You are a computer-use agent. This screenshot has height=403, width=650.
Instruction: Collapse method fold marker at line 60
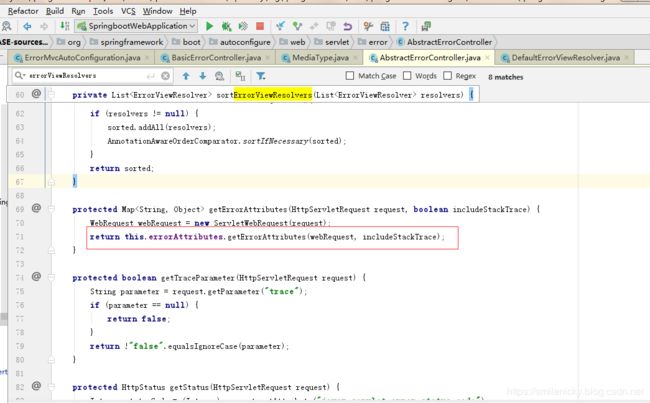(51, 95)
